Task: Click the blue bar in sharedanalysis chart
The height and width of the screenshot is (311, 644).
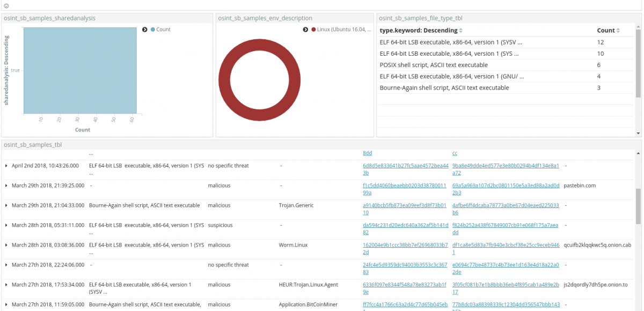Action: pyautogui.click(x=80, y=70)
